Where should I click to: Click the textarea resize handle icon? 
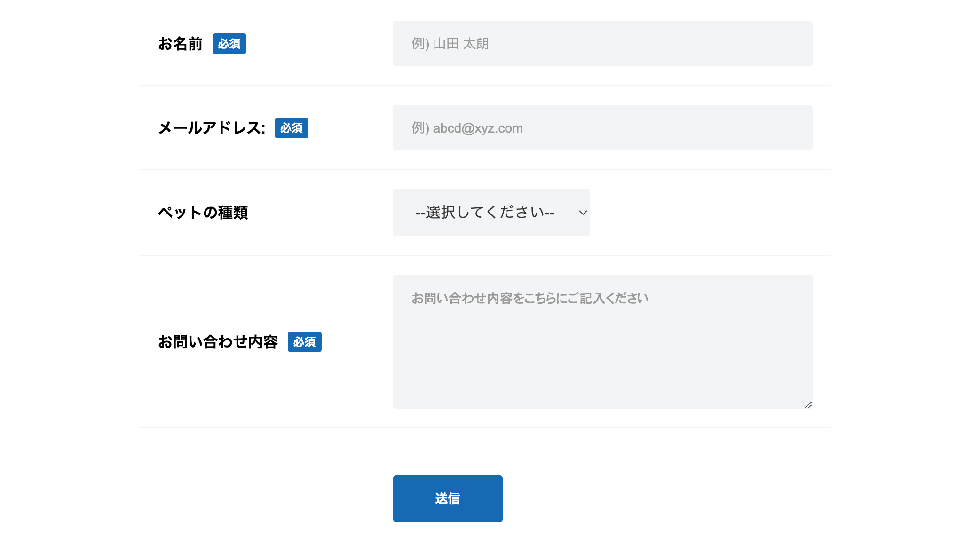coord(808,405)
